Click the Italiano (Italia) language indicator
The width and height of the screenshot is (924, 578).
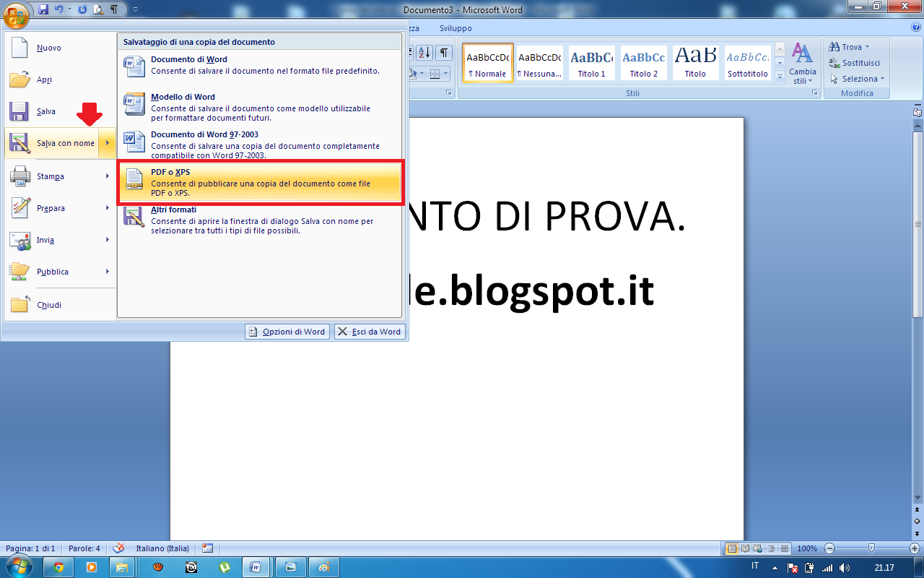[162, 548]
